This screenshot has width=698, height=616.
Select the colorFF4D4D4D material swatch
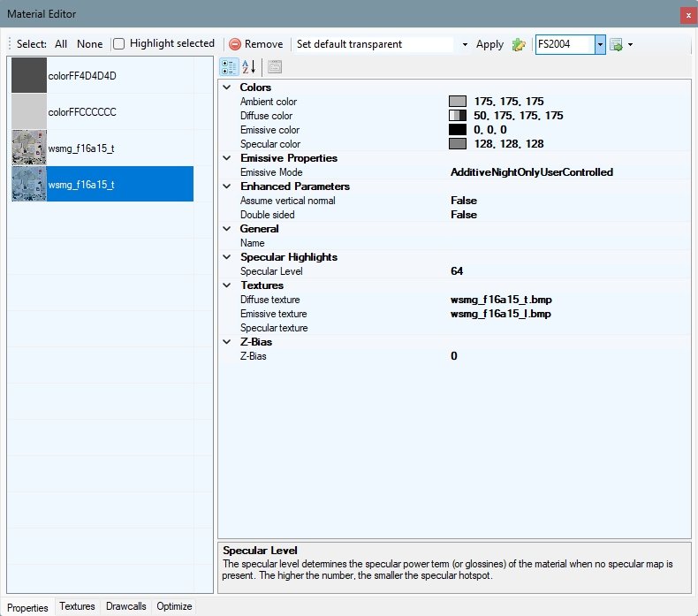click(x=29, y=76)
